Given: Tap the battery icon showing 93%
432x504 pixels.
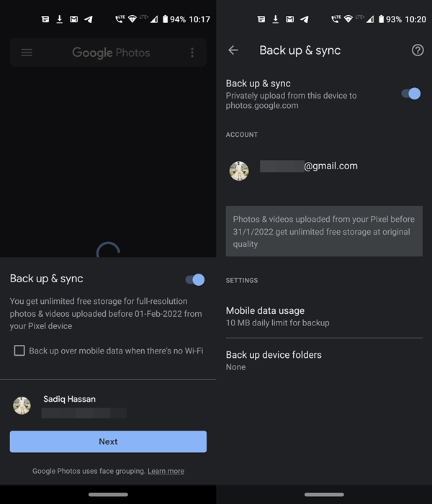Looking at the screenshot, I should pos(379,19).
